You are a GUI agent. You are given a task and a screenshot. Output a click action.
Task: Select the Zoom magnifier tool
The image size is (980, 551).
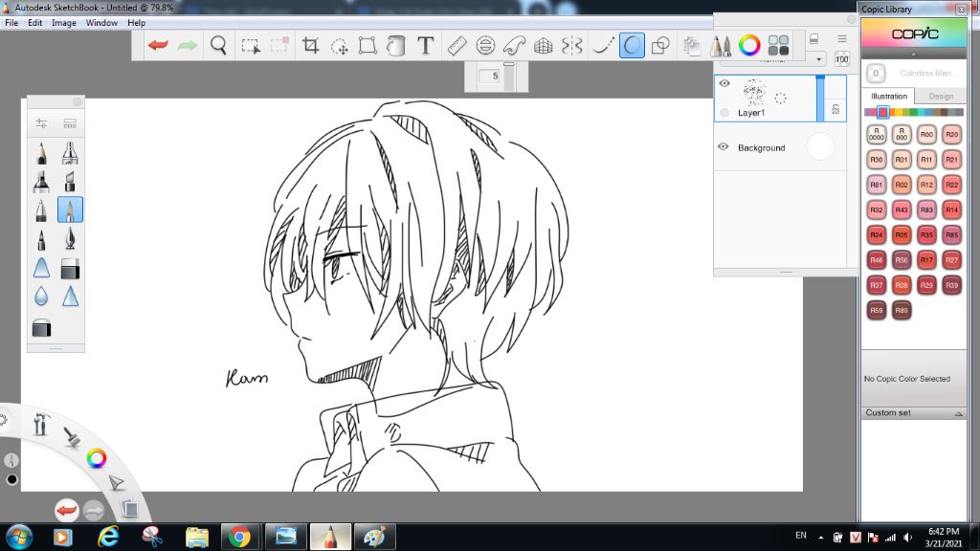point(219,45)
